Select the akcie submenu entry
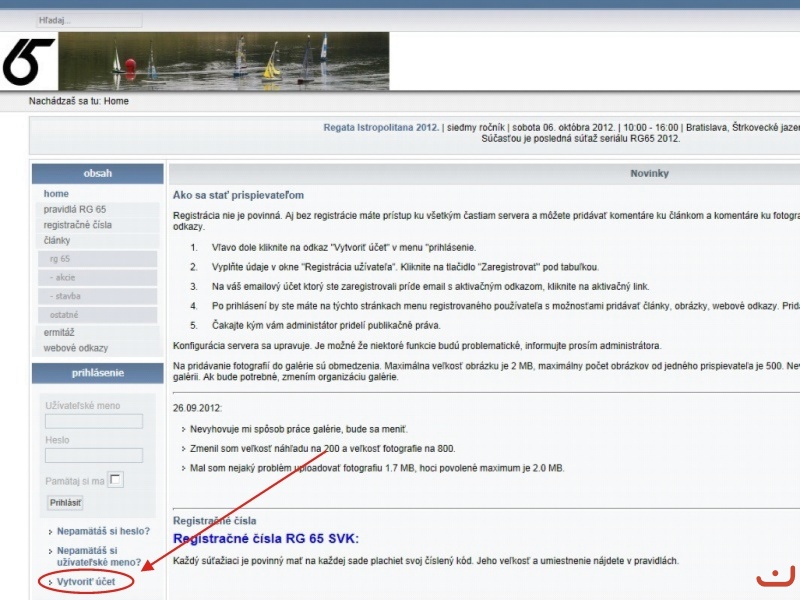 coord(62,277)
